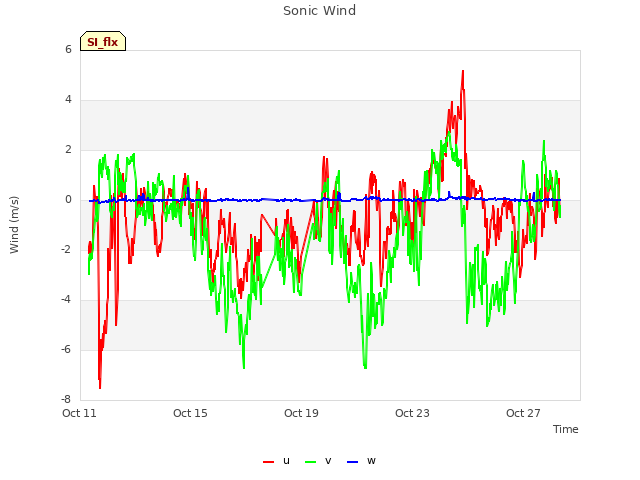Click the Oct 11 axis label
Screen dimensions: 640x480
(x=79, y=413)
